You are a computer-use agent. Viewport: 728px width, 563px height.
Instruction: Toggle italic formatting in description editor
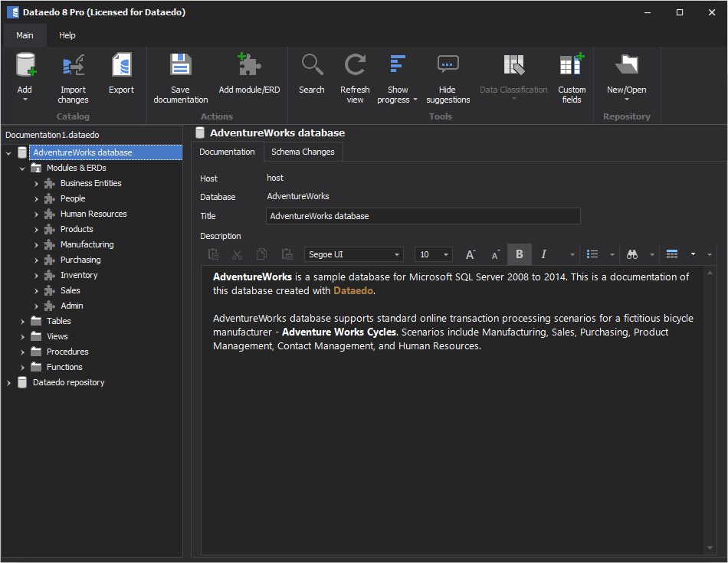tap(543, 254)
